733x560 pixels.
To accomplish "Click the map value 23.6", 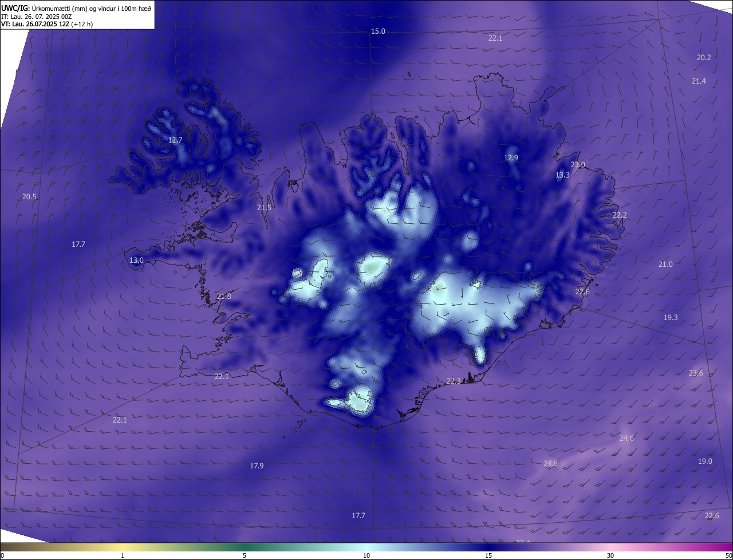I will 696,373.
